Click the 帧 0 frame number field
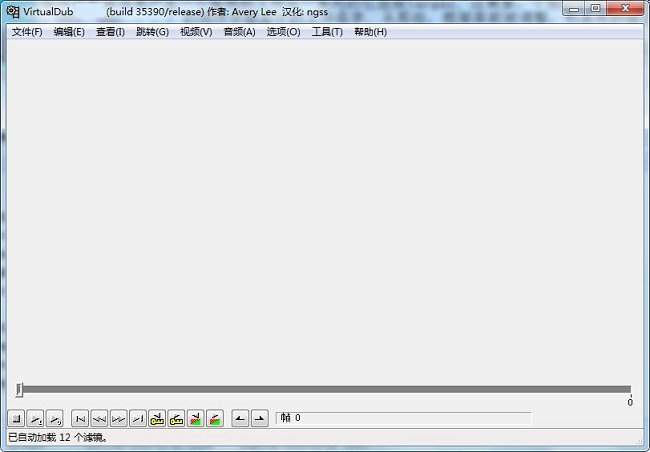Viewport: 650px width, 452px height. coord(403,418)
